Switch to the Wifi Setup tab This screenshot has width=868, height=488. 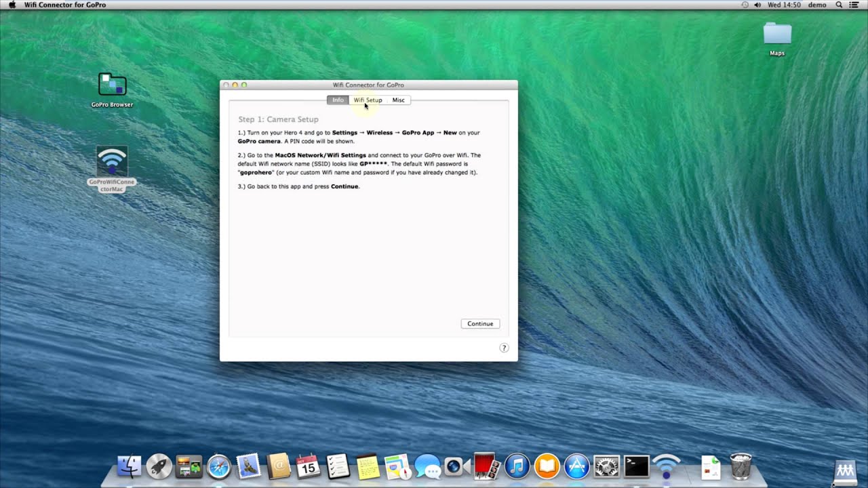(x=368, y=100)
